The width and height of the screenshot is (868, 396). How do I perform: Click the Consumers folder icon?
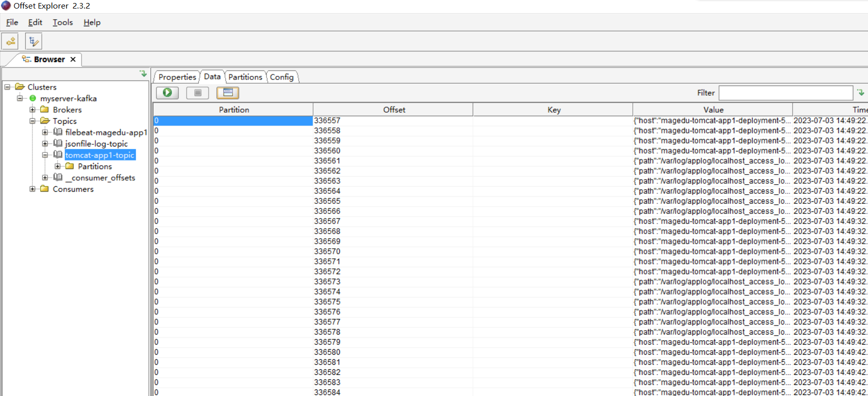pos(45,189)
